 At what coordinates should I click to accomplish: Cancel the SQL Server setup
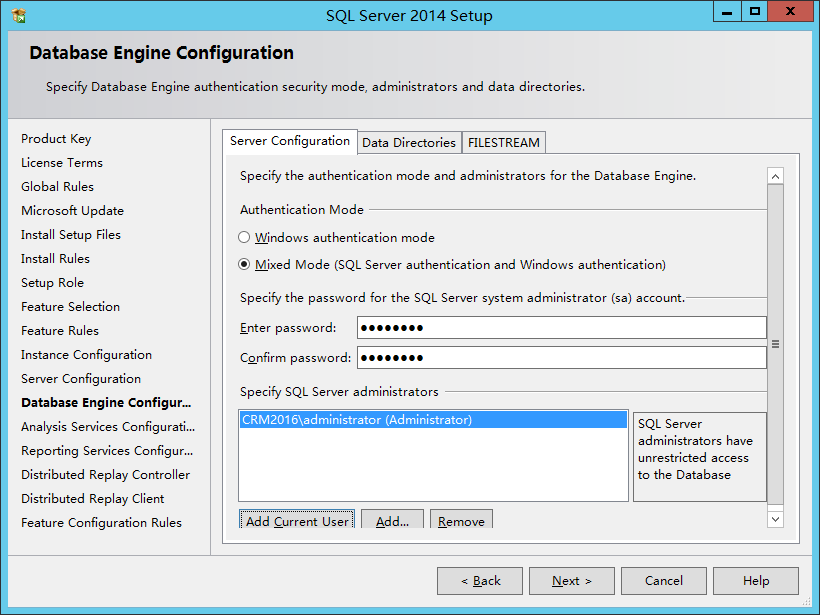pos(664,581)
